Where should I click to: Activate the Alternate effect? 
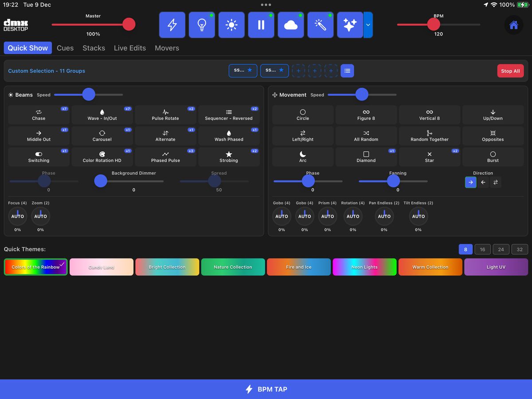click(x=165, y=136)
